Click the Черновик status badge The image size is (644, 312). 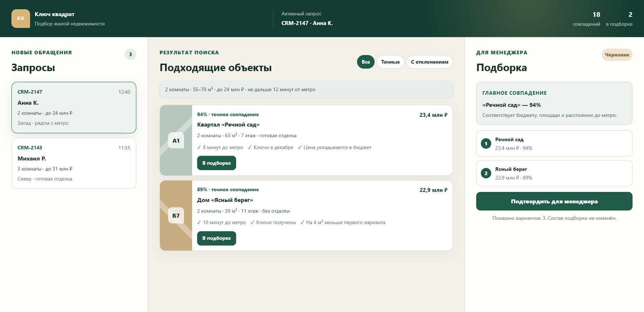[x=617, y=55]
